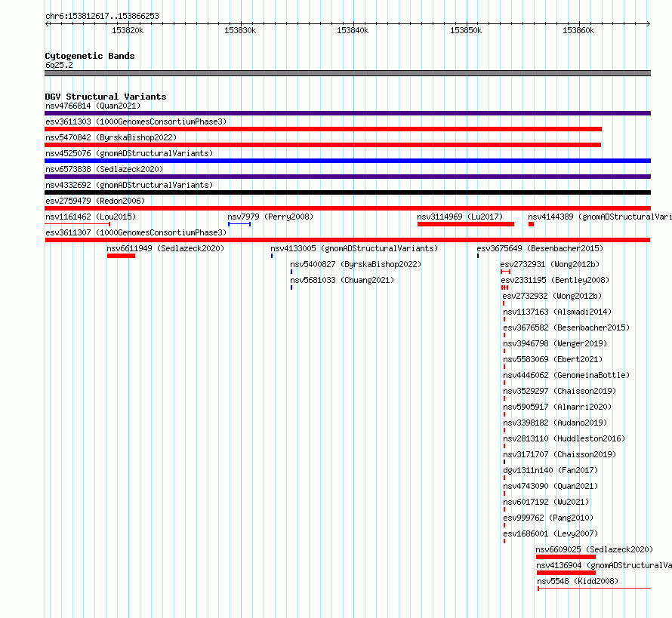Viewport: 672px width, 618px height.
Task: Click the nsv4766814 (Quan2021) variant label
Action: pyautogui.click(x=93, y=106)
